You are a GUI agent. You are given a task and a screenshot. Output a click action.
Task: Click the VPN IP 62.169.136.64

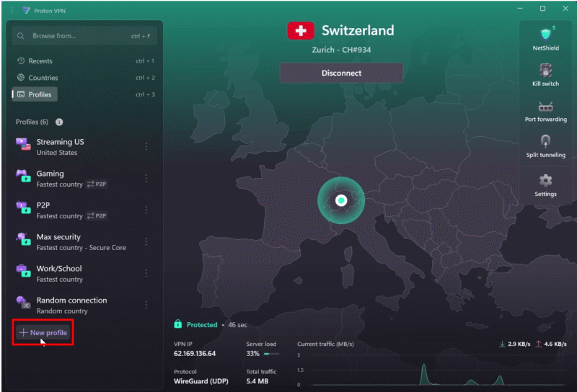click(x=195, y=353)
